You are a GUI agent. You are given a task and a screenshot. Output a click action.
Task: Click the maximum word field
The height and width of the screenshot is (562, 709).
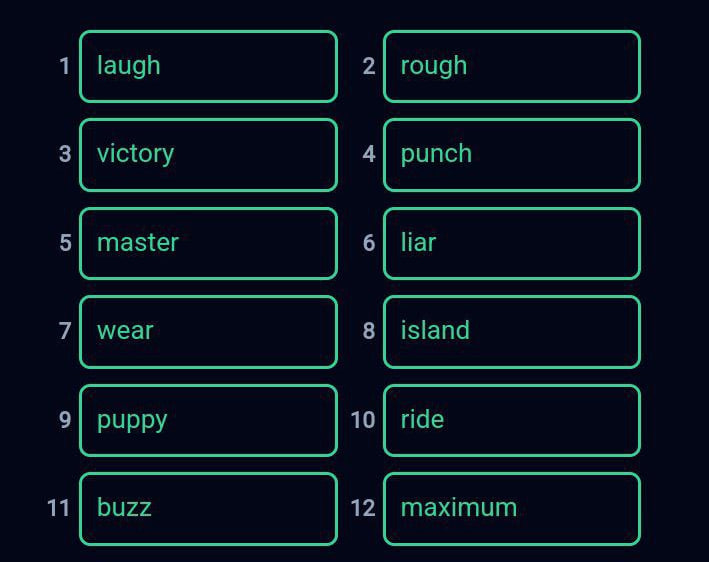click(x=511, y=508)
